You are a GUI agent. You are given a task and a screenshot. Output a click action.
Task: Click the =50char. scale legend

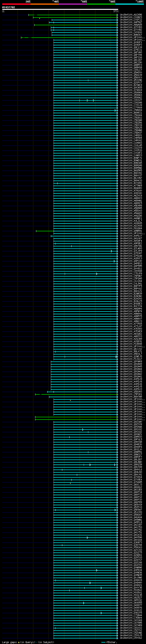(109, 642)
